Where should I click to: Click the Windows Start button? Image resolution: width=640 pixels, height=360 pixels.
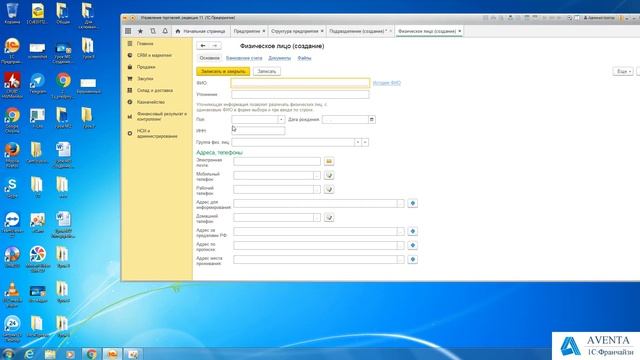click(x=8, y=353)
